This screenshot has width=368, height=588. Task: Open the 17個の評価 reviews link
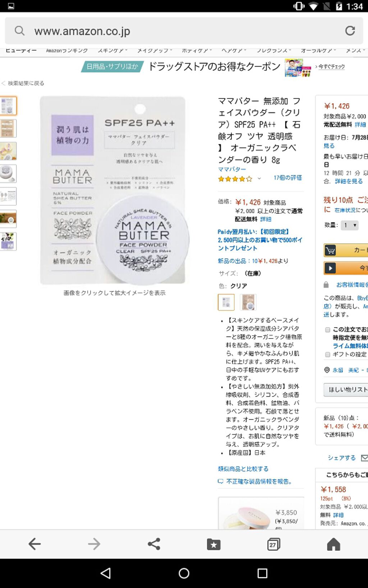click(287, 178)
